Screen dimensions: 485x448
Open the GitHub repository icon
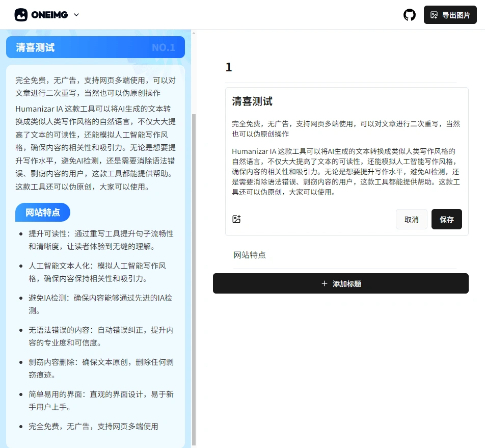(x=410, y=15)
